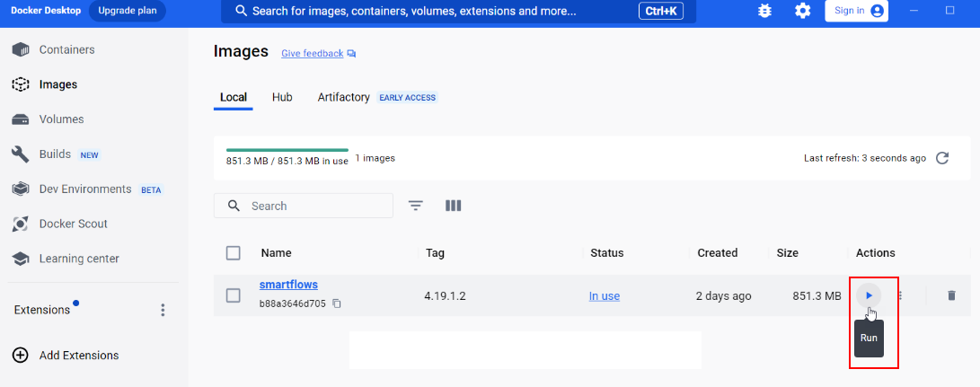The height and width of the screenshot is (387, 980).
Task: Click the tag value 4.19.1.2
Action: point(445,295)
